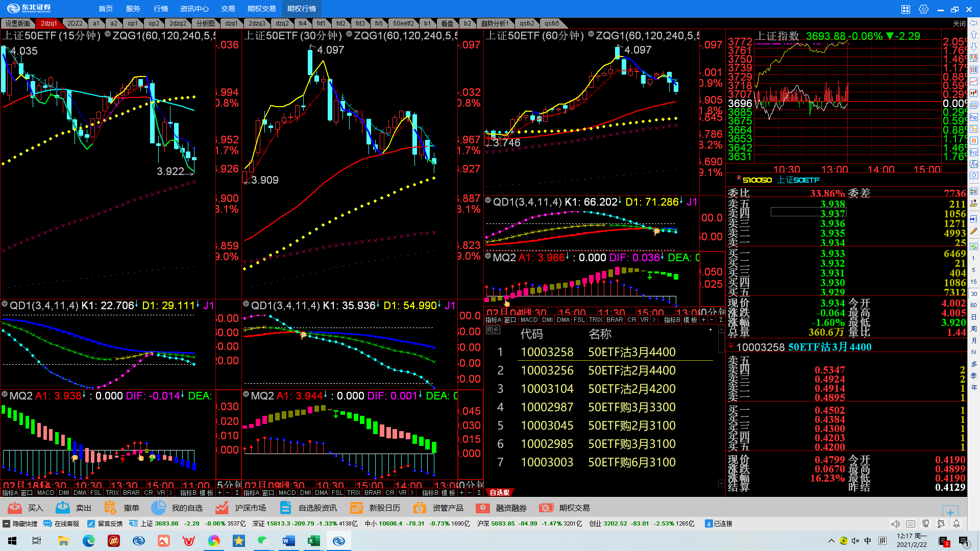Select 50ETF购3月3300 row in watchlist
The height and width of the screenshot is (551, 980).
point(631,407)
